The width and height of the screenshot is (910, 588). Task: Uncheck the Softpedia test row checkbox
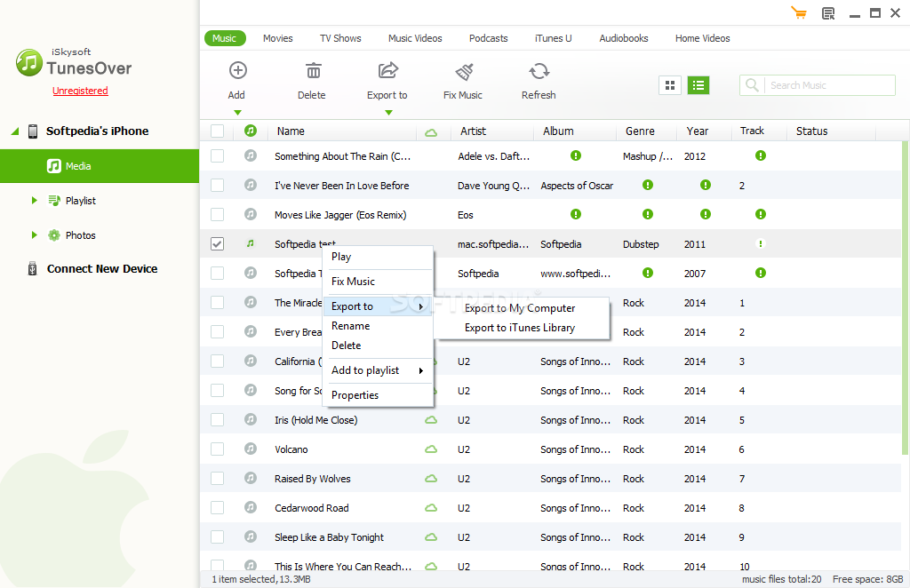click(x=217, y=244)
